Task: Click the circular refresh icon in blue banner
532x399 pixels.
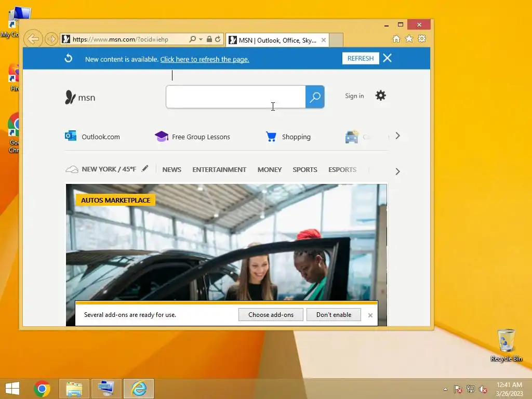Action: (69, 58)
